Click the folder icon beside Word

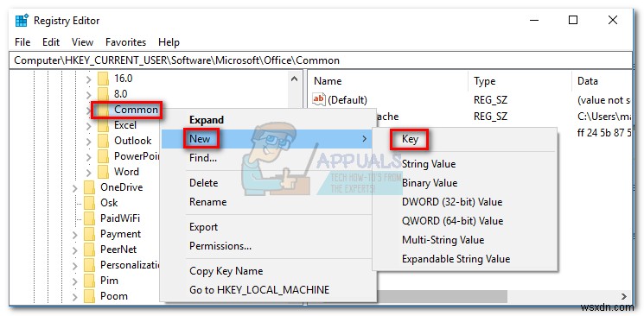[x=103, y=172]
